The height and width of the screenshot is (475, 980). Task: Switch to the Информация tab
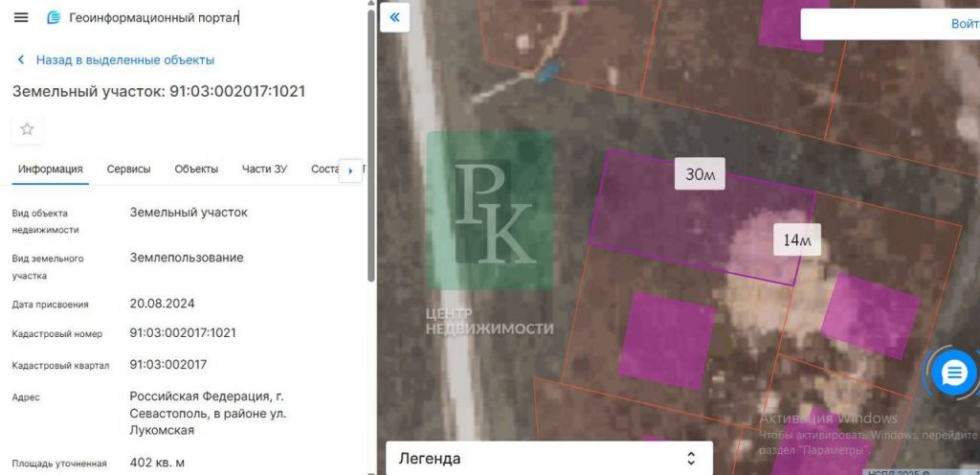click(50, 170)
